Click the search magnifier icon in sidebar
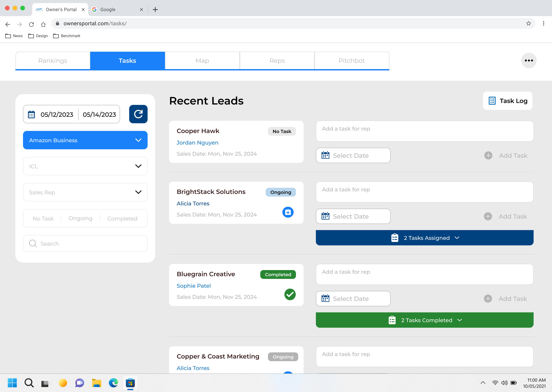This screenshot has width=552, height=392. (x=33, y=243)
